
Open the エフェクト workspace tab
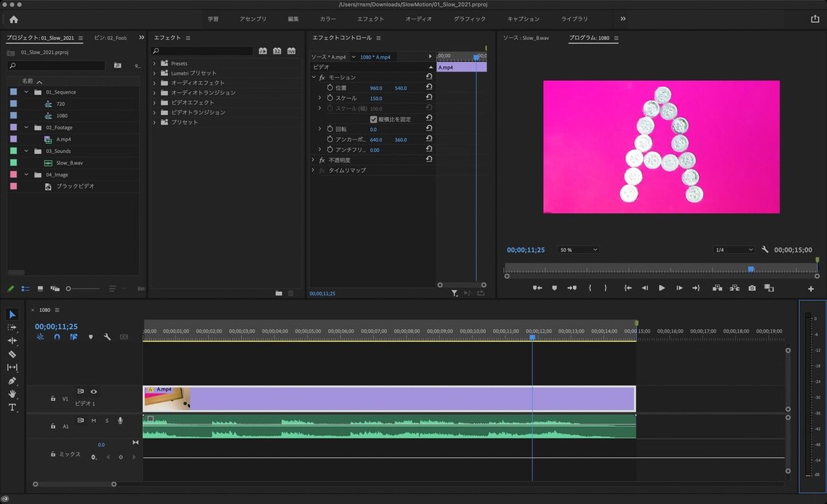click(371, 19)
